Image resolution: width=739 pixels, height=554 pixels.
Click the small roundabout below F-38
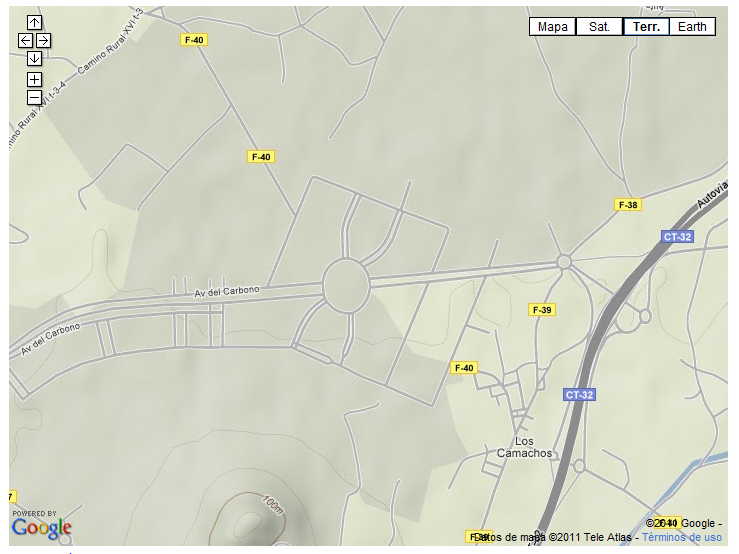564,262
